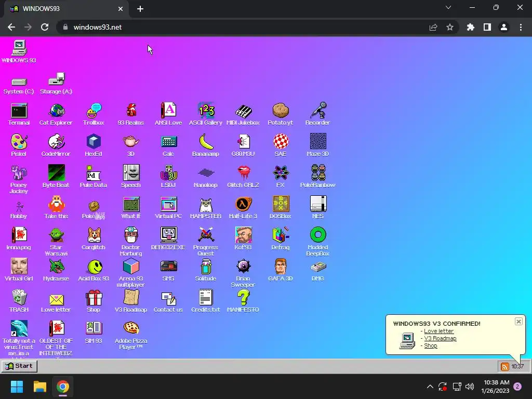Launch the NES console icon
Viewport: 532px width, 399px height.
(x=317, y=208)
